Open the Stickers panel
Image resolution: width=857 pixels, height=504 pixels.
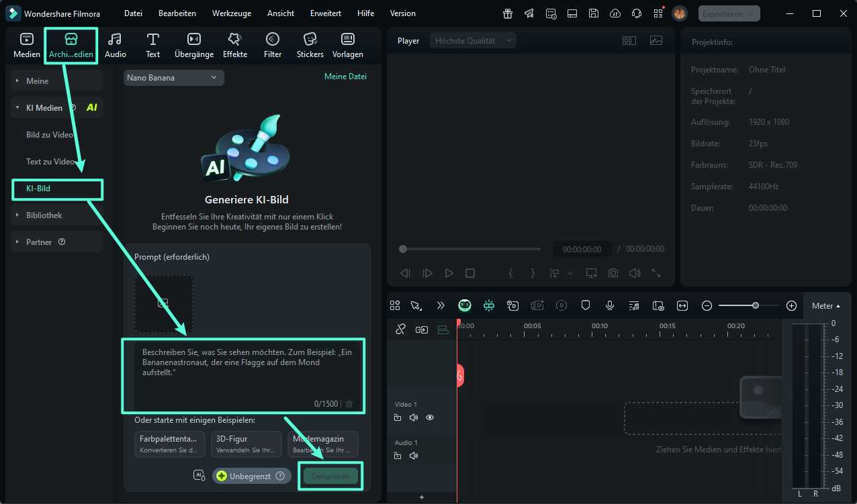[x=310, y=45]
